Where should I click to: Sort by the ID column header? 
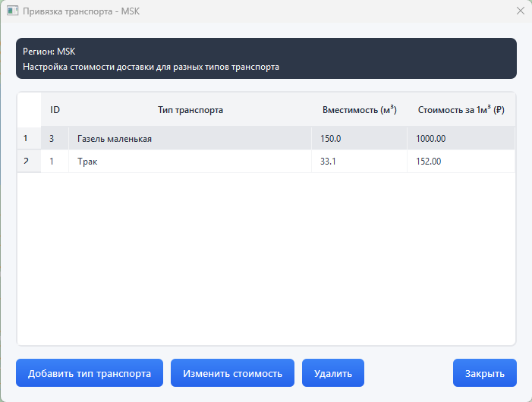(x=55, y=110)
